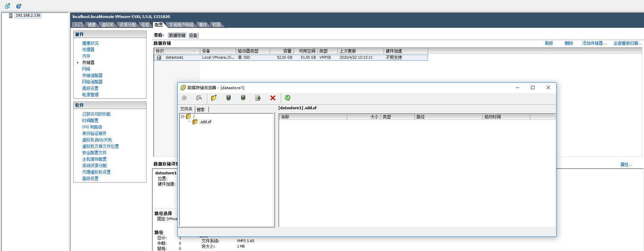Open 虚拟机启动/关机 in software list
644x251 pixels.
pyautogui.click(x=97, y=140)
